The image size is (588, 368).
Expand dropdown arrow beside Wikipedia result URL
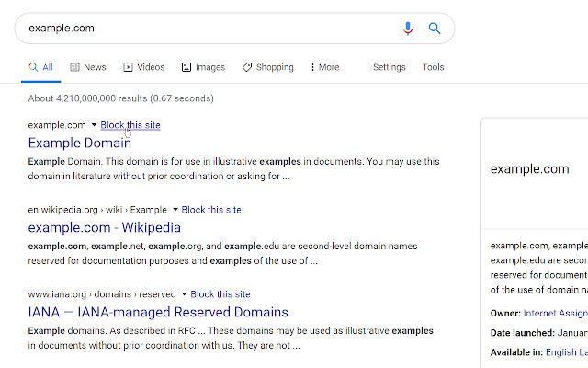pyautogui.click(x=175, y=210)
